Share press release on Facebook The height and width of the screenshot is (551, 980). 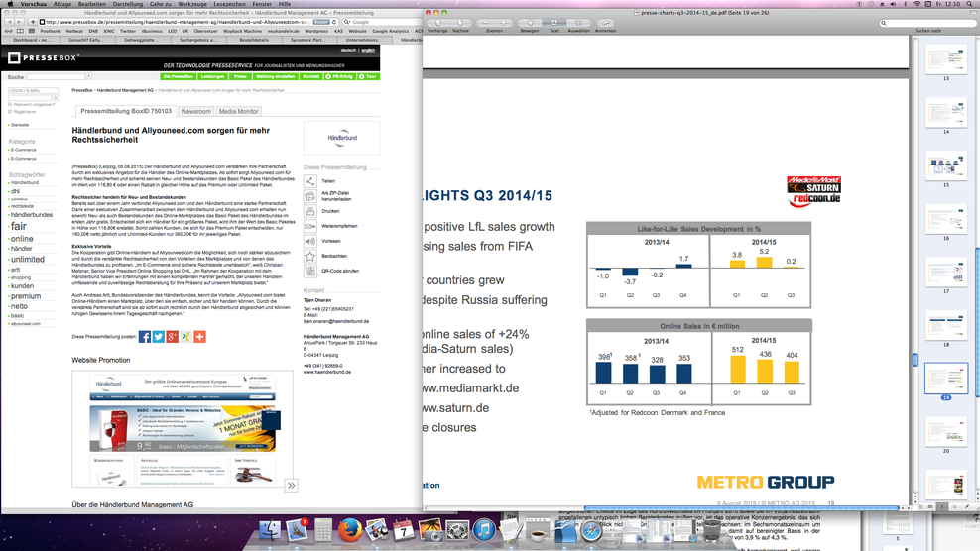[145, 337]
